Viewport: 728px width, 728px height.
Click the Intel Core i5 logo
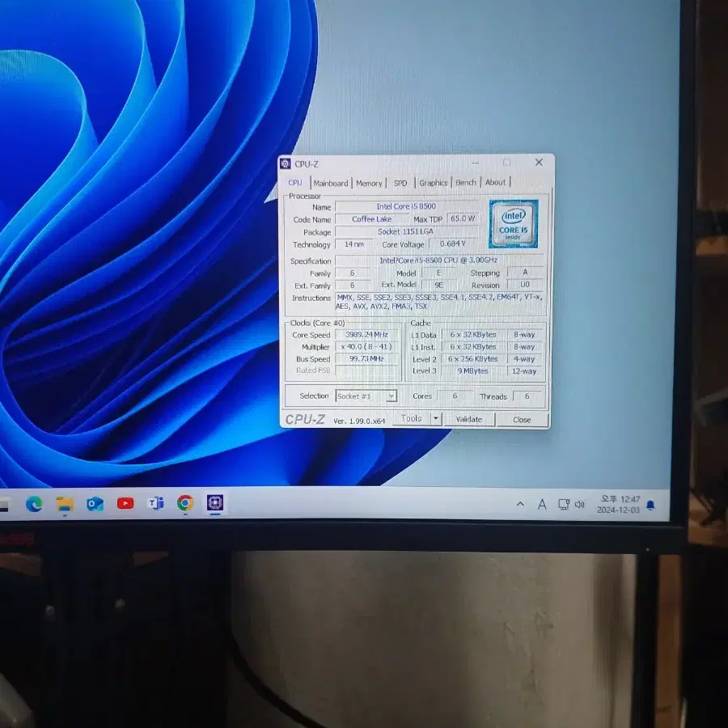click(x=514, y=224)
